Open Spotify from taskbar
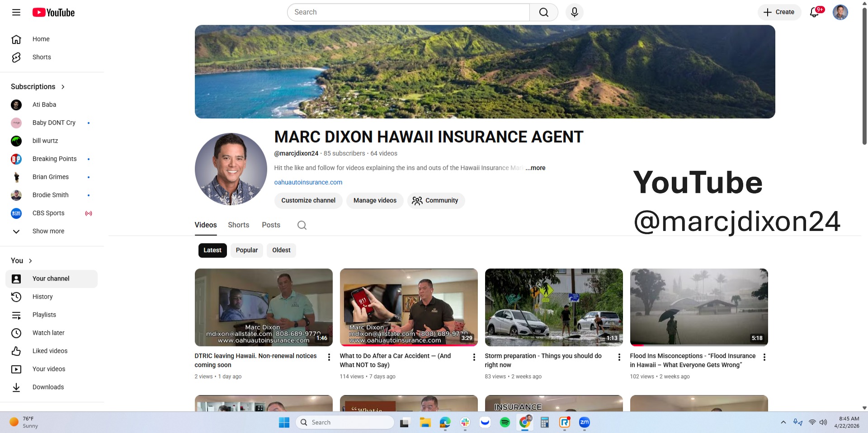This screenshot has height=433, width=868. [x=505, y=422]
